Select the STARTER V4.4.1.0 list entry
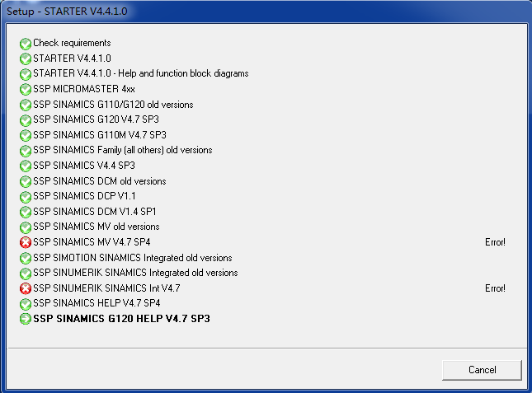The image size is (532, 393). 72,58
